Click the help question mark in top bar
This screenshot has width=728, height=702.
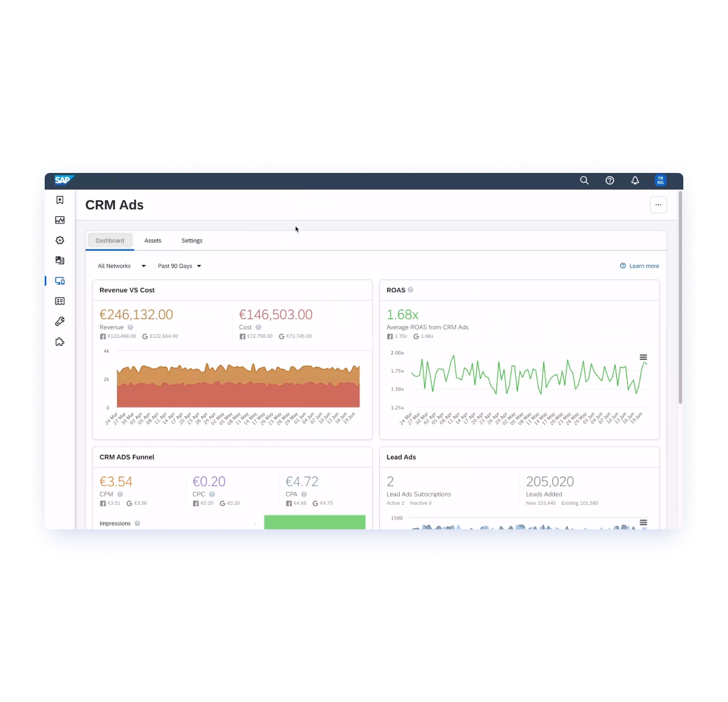609,181
